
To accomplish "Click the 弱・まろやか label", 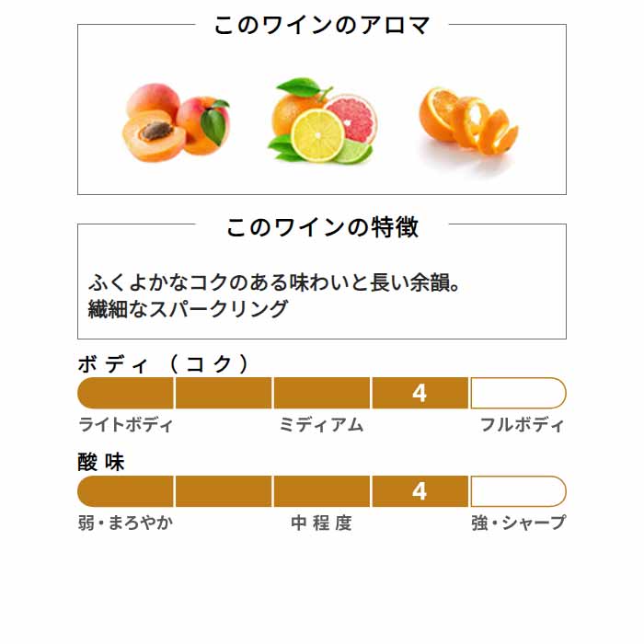I will pos(125,523).
